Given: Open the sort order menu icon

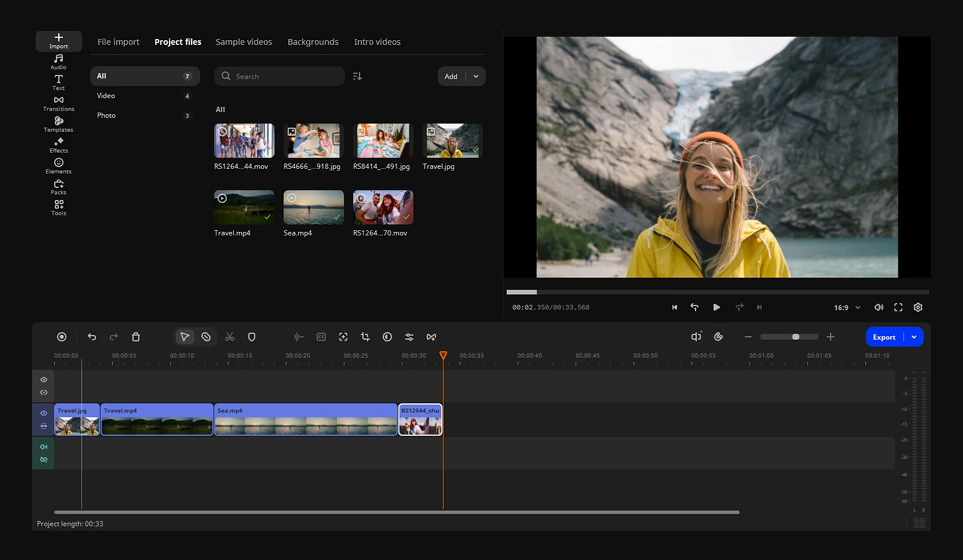Looking at the screenshot, I should click(x=357, y=76).
